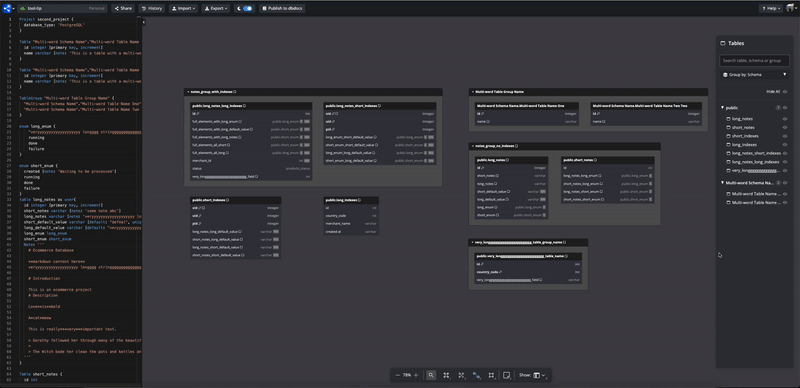Image resolution: width=800 pixels, height=388 pixels.
Task: Click note icon on notes_group_with_indexes header
Action: click(x=234, y=92)
